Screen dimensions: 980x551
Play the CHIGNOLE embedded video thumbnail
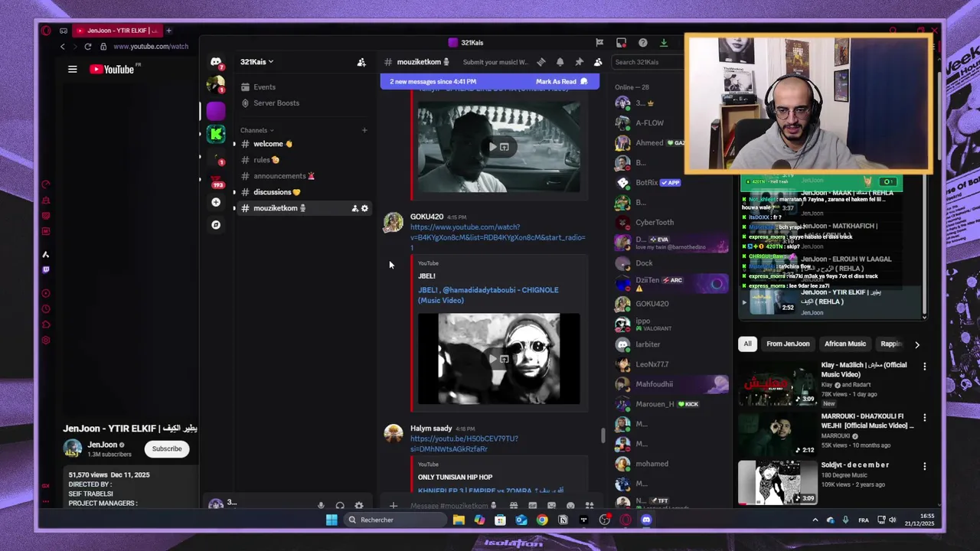(x=498, y=358)
